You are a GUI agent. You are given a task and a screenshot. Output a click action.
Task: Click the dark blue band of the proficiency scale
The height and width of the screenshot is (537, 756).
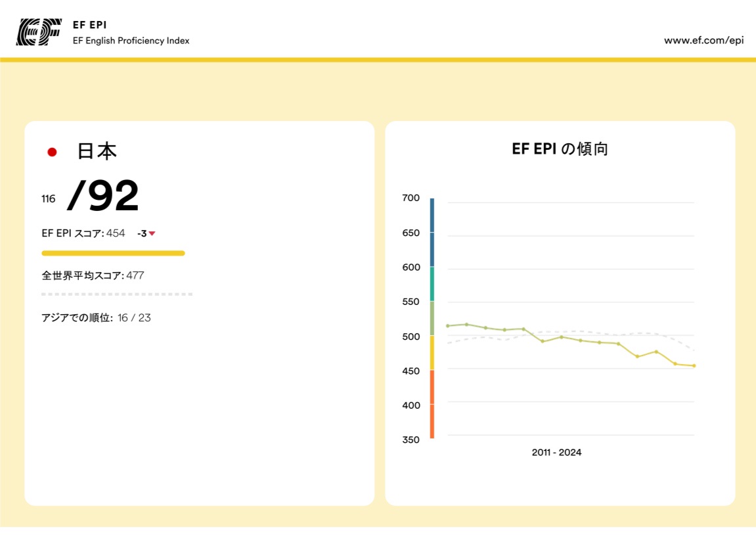click(x=432, y=233)
